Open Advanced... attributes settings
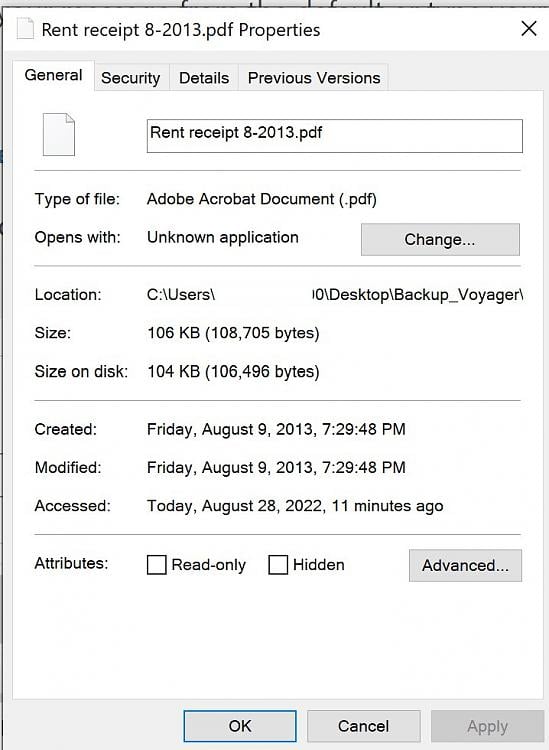Viewport: 549px width, 750px height. tap(465, 565)
